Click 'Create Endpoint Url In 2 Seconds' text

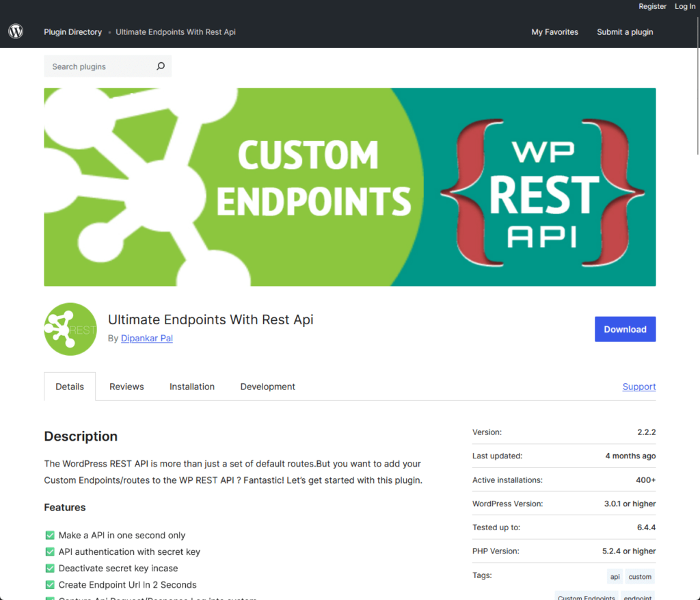pyautogui.click(x=128, y=585)
